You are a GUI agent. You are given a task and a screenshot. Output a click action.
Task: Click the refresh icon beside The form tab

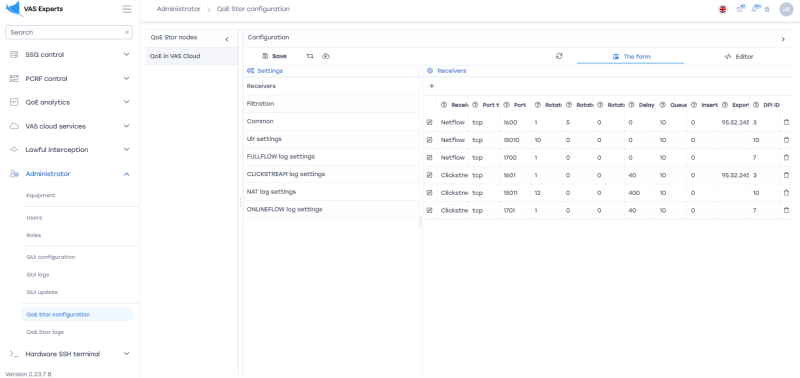coord(559,56)
